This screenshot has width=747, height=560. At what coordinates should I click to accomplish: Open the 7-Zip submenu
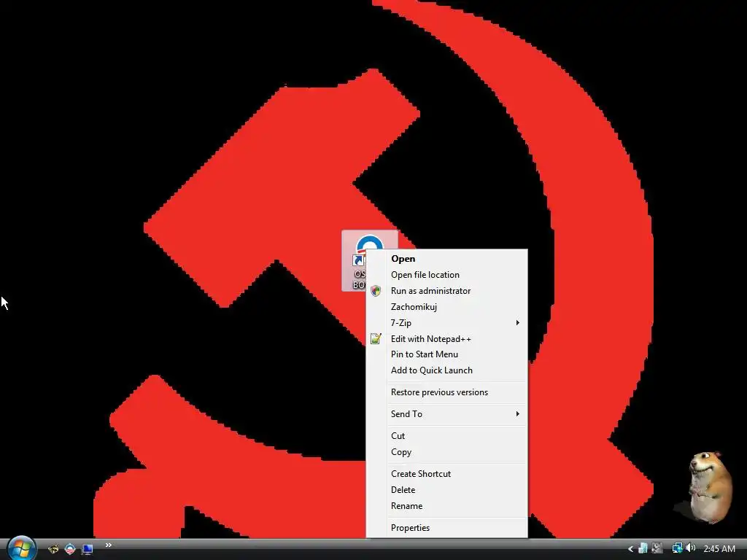[x=447, y=323]
